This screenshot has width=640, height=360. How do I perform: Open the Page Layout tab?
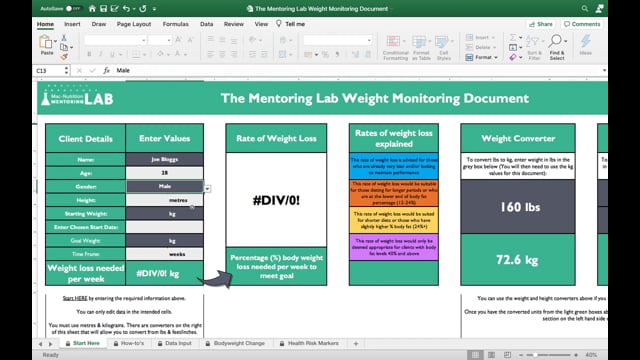(134, 24)
